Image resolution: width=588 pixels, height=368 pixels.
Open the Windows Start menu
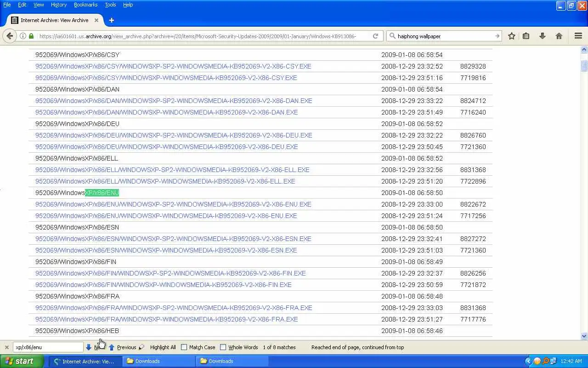coord(22,361)
